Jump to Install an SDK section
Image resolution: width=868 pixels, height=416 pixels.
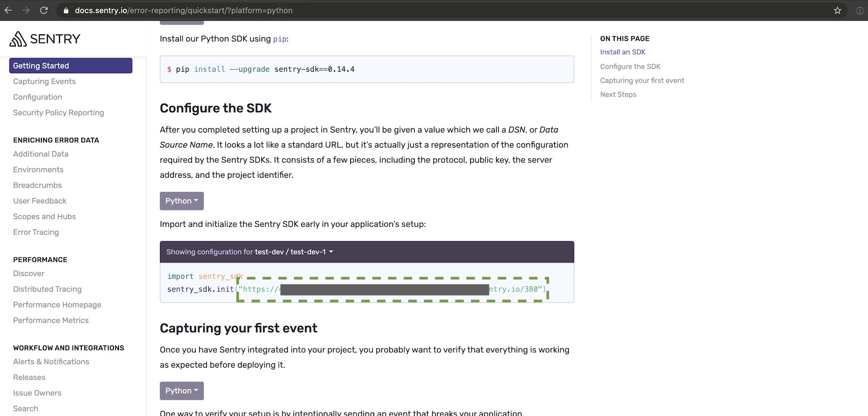(x=623, y=52)
